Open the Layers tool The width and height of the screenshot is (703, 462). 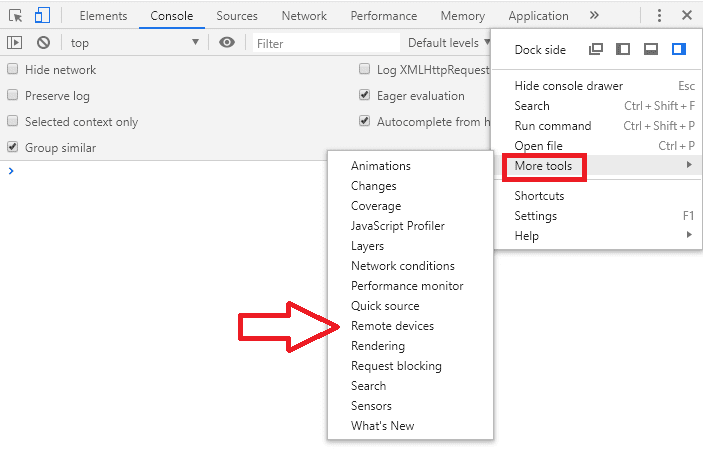click(x=410, y=245)
